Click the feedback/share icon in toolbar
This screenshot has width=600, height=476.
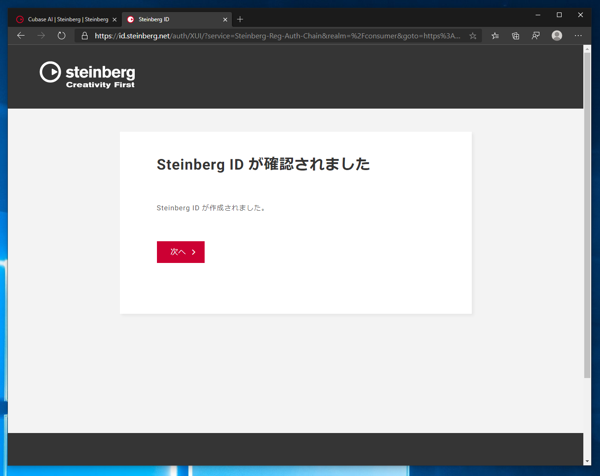click(536, 36)
